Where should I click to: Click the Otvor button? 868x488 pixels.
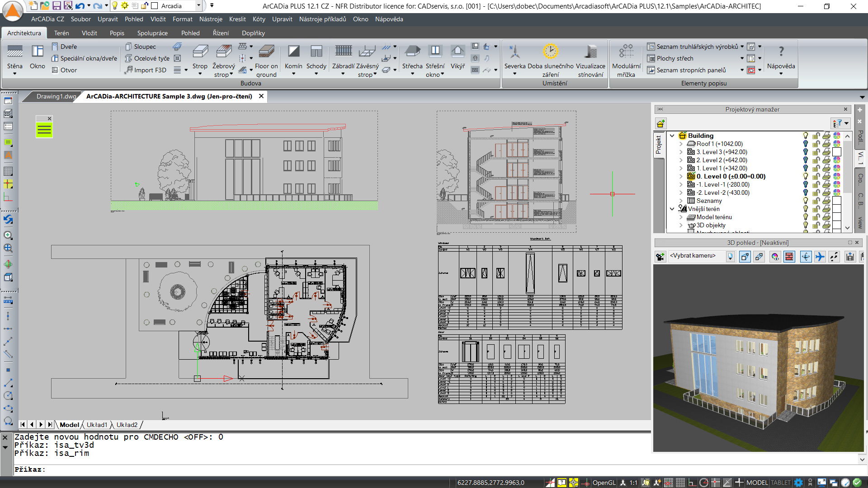click(x=64, y=70)
